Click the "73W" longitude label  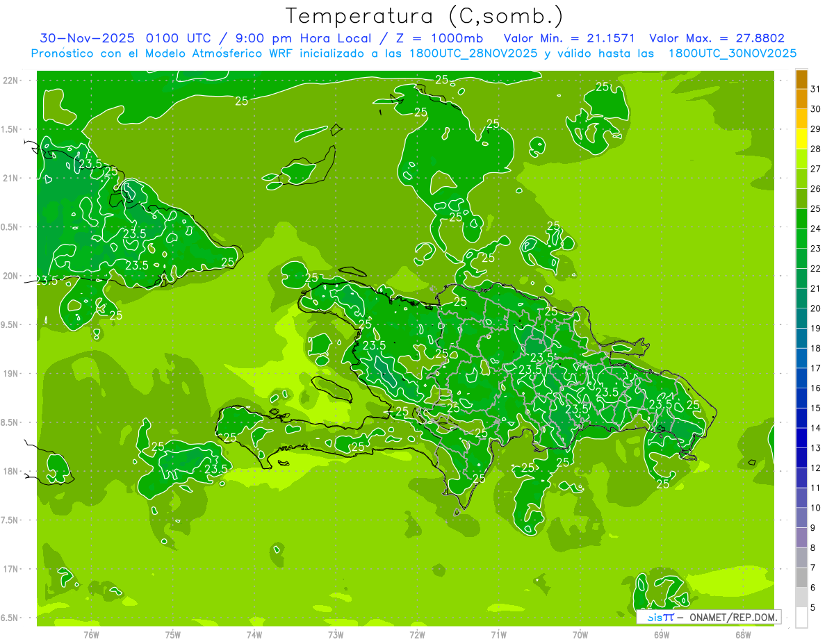336,636
